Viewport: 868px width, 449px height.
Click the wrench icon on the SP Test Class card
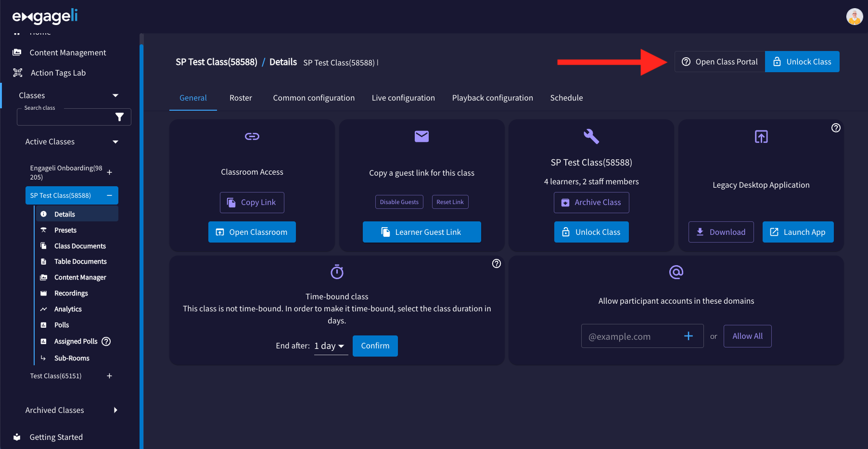[591, 137]
